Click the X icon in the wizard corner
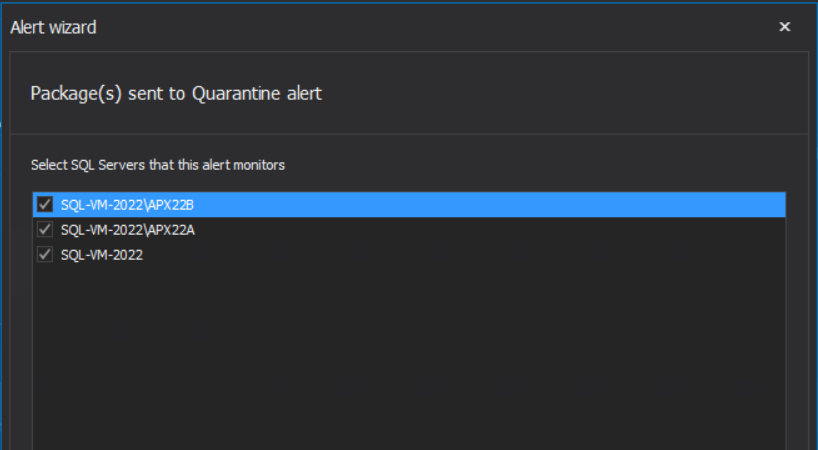818x450 pixels. tap(785, 27)
